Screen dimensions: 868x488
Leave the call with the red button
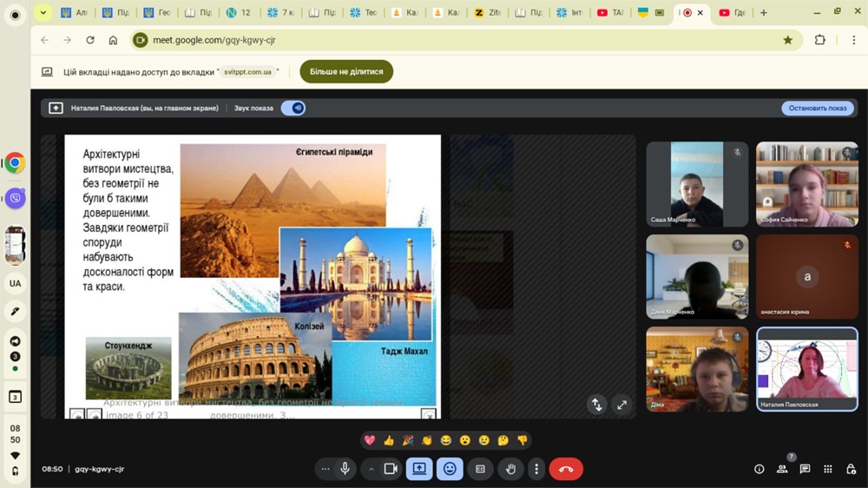(x=566, y=469)
